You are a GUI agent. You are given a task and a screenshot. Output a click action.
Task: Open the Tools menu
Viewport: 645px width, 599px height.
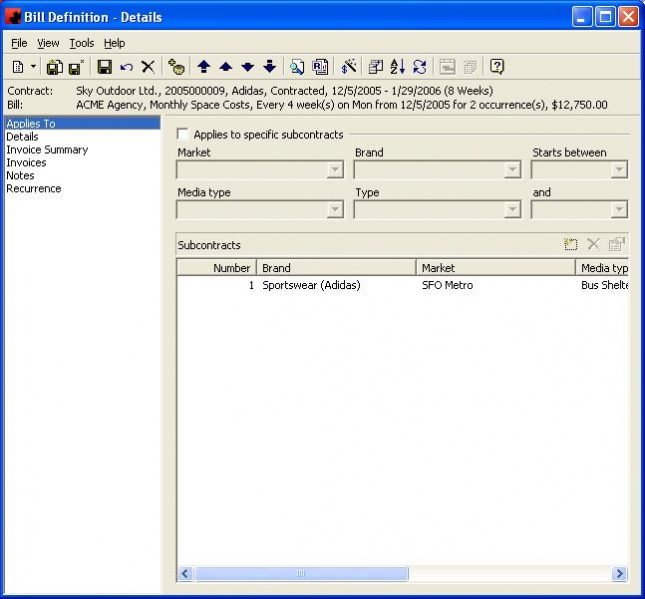82,43
